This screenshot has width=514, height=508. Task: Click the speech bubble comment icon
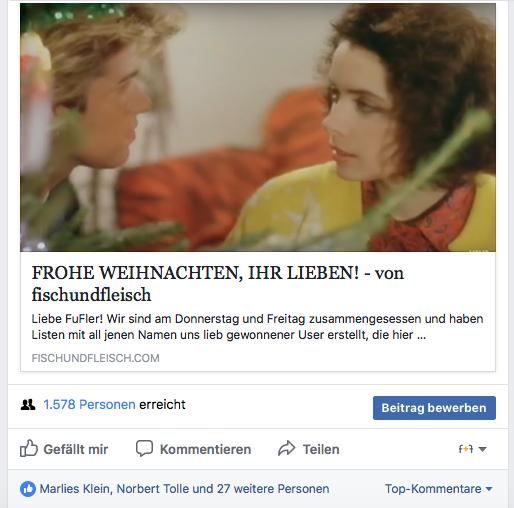(x=144, y=449)
